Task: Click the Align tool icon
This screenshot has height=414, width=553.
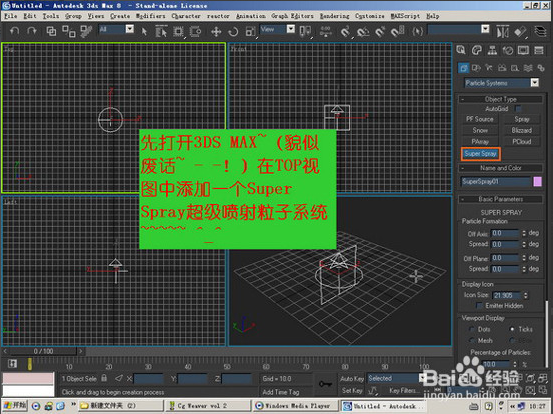Action: pos(520,32)
